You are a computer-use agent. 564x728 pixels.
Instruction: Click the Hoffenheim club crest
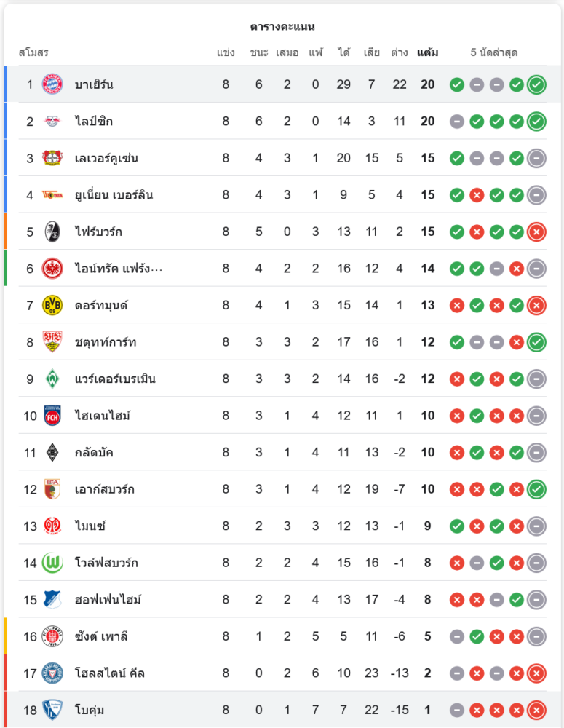point(52,599)
